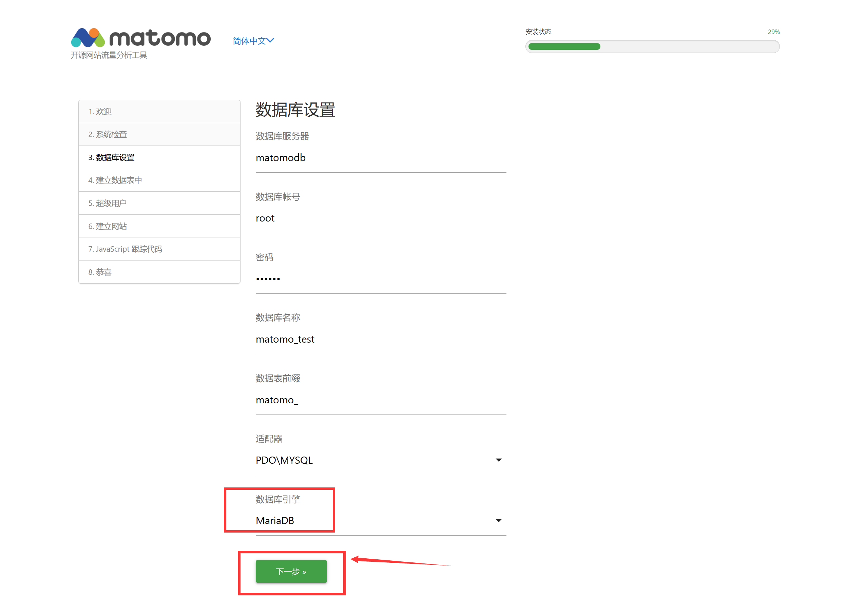Edit the 数据库名称 field matomo_test
The width and height of the screenshot is (846, 616).
[381, 339]
